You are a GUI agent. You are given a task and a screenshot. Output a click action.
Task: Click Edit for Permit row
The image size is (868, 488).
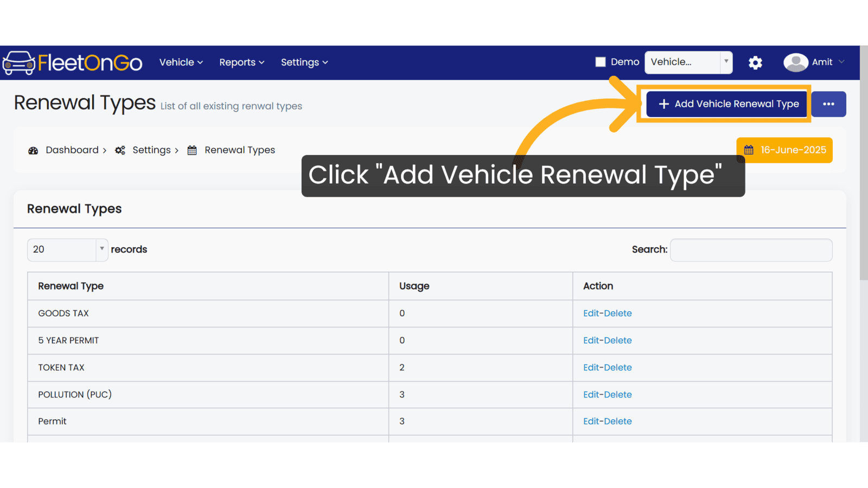click(591, 421)
